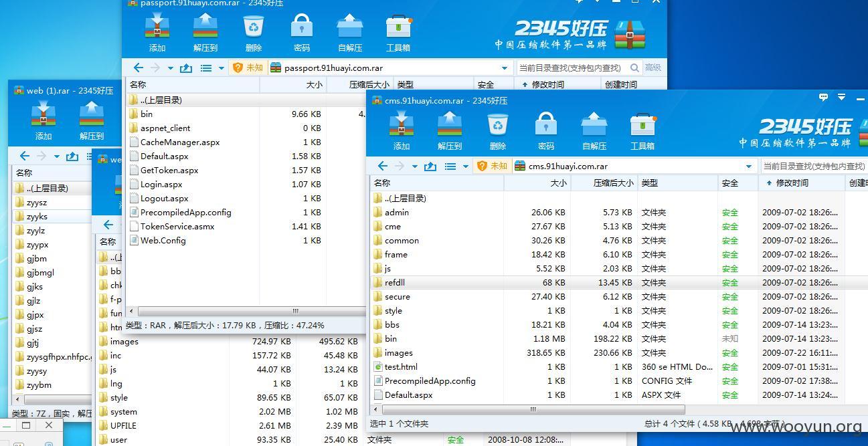868x446 pixels.
Task: Go back in cms.91huayi.com.rar window
Action: pos(382,166)
